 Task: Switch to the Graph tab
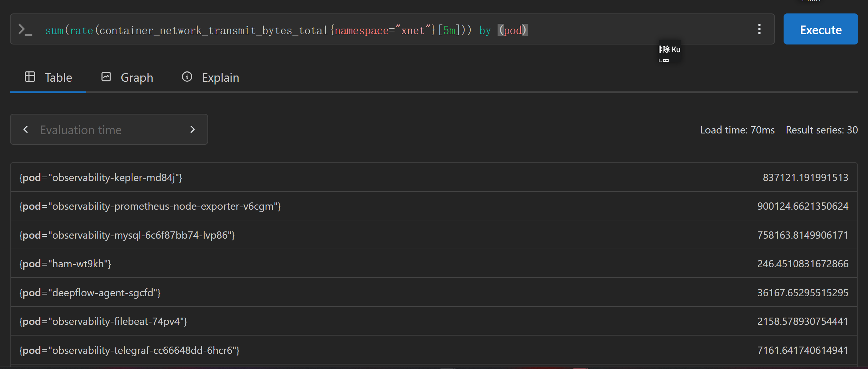tap(127, 78)
